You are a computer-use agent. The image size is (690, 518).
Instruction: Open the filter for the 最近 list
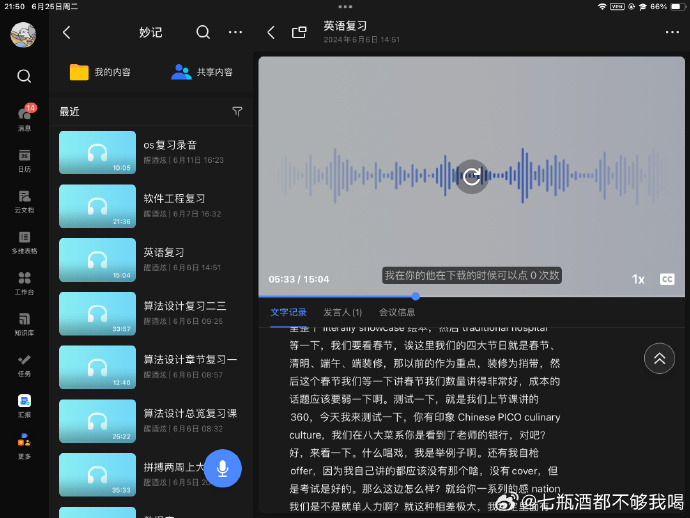237,111
